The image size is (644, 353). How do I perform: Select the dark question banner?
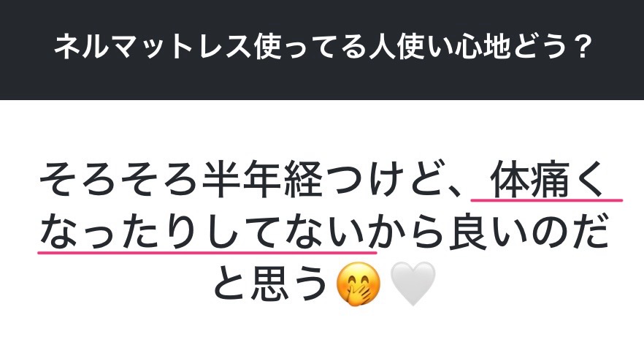pyautogui.click(x=322, y=50)
